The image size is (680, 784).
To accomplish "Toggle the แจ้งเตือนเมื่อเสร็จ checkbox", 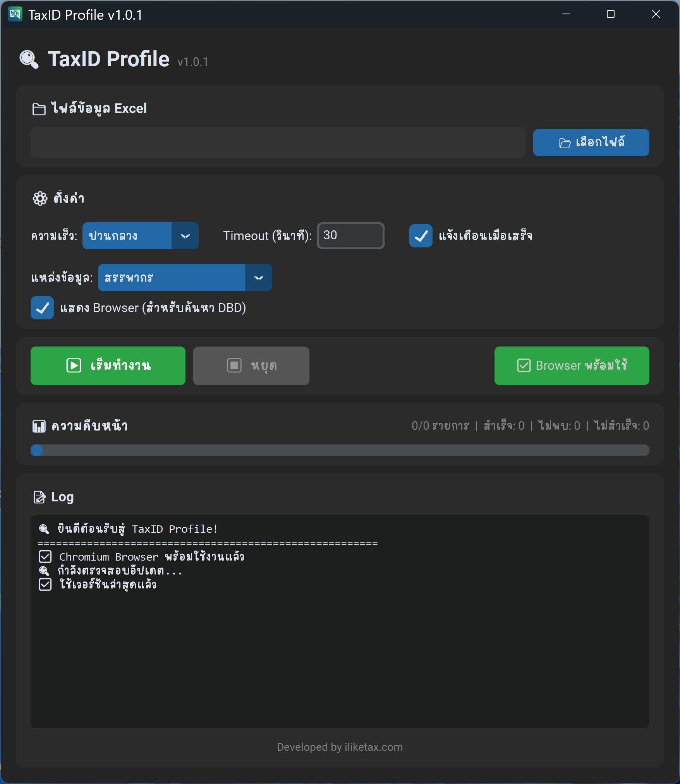I will pos(421,236).
